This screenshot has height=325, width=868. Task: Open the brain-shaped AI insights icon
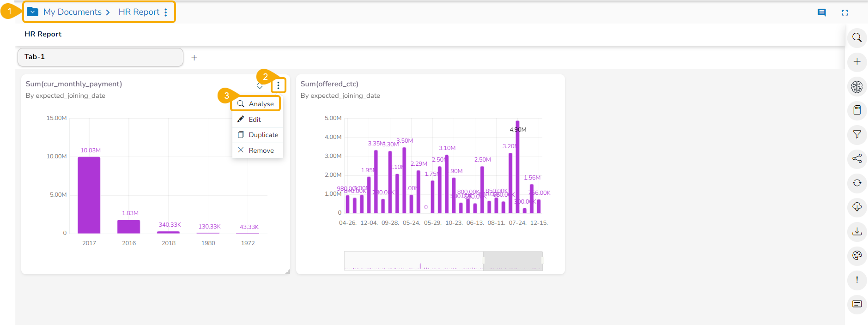coord(856,86)
